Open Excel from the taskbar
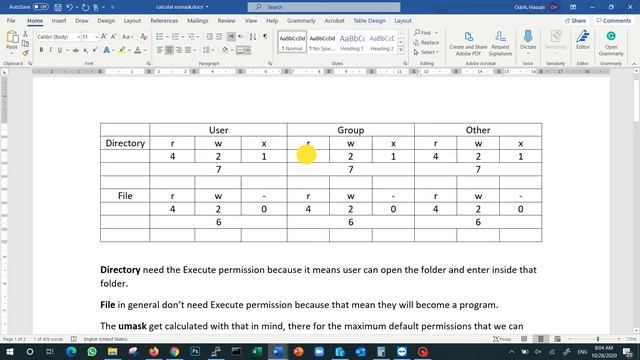640x360 pixels. click(x=257, y=351)
